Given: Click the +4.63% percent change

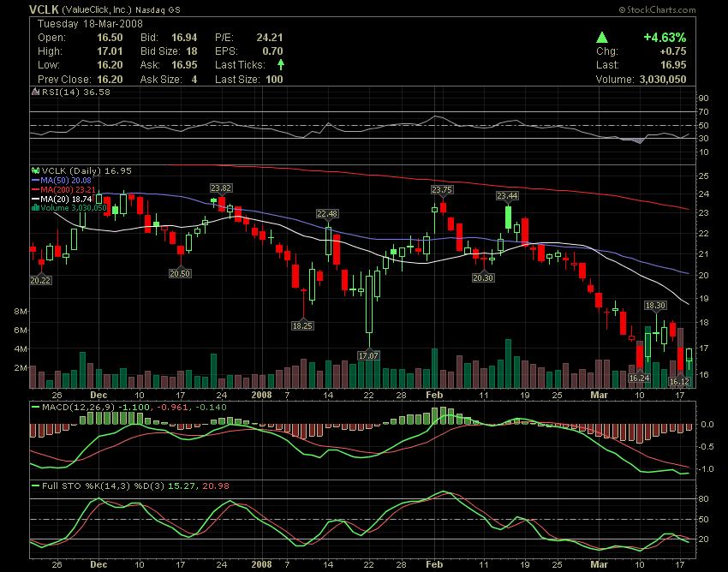Looking at the screenshot, I should 665,37.
